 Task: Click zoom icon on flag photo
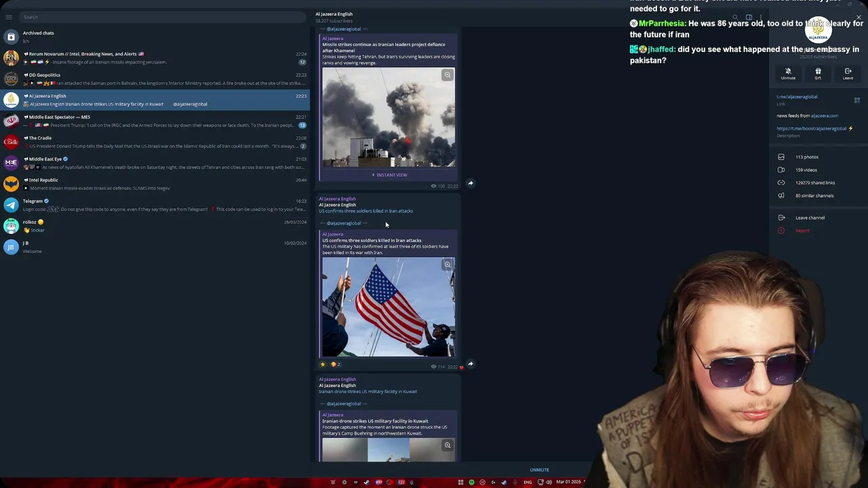448,265
